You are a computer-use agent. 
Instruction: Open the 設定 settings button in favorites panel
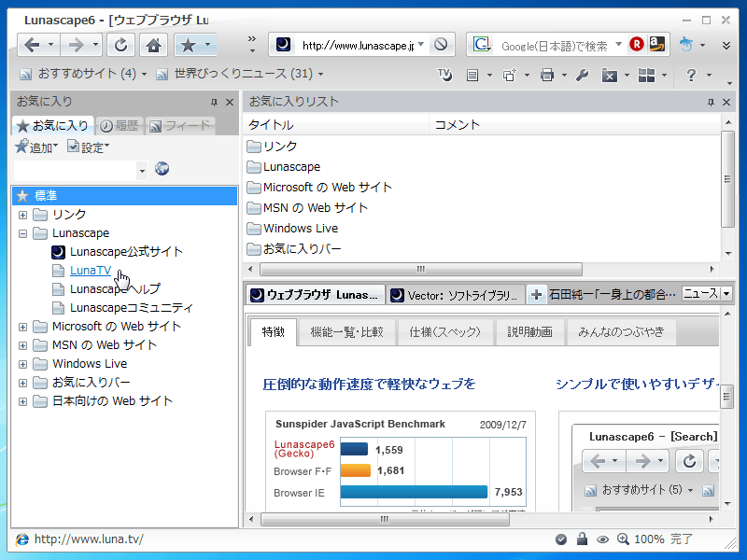click(x=88, y=147)
